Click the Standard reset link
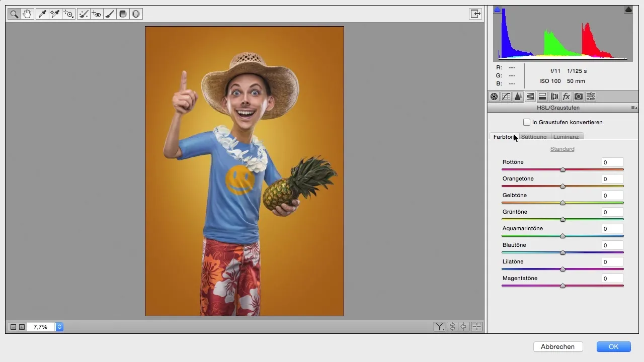Image resolution: width=644 pixels, height=362 pixels. pyautogui.click(x=562, y=149)
